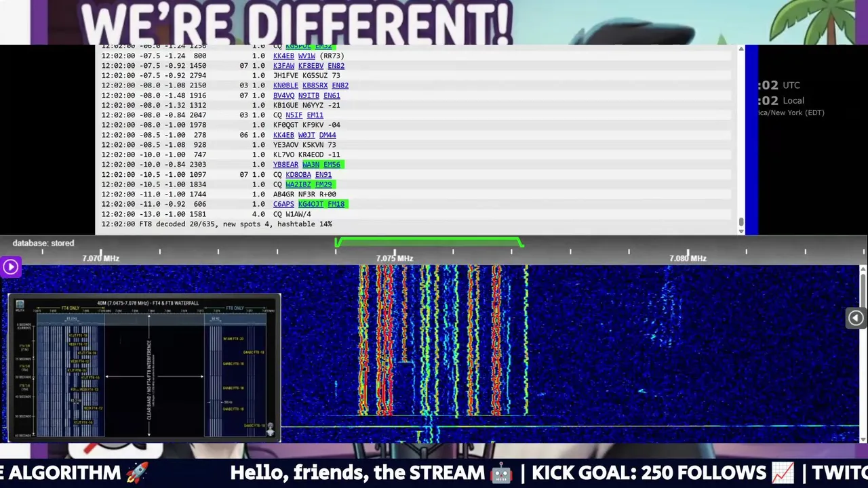868x488 pixels.
Task: Click the small icon in thumbnail's top-left corner
Action: [x=20, y=305]
